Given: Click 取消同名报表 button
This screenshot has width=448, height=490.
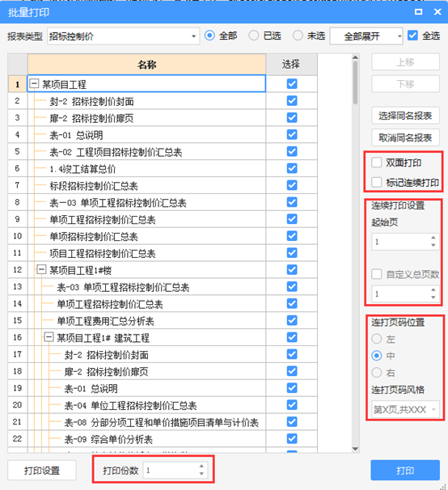Looking at the screenshot, I should click(405, 137).
